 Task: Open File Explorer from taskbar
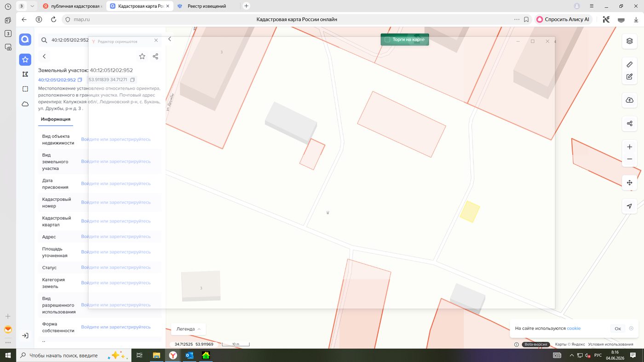click(156, 355)
